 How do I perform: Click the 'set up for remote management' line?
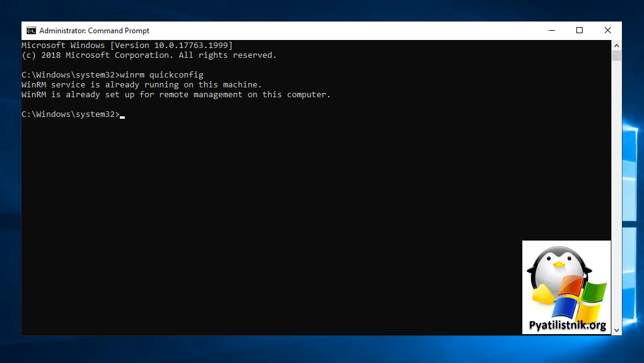[176, 95]
